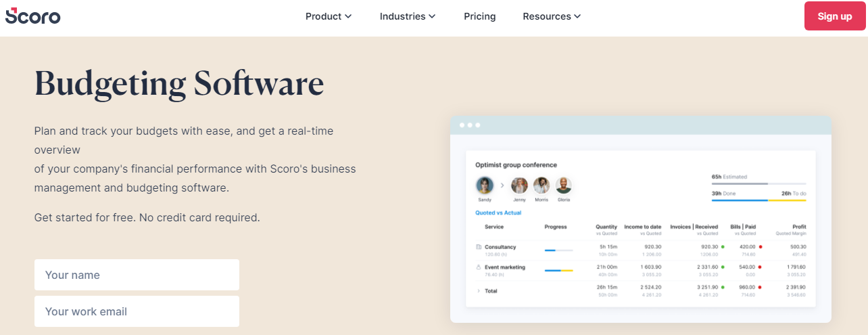Click the Event marketing service row icon

(x=479, y=267)
